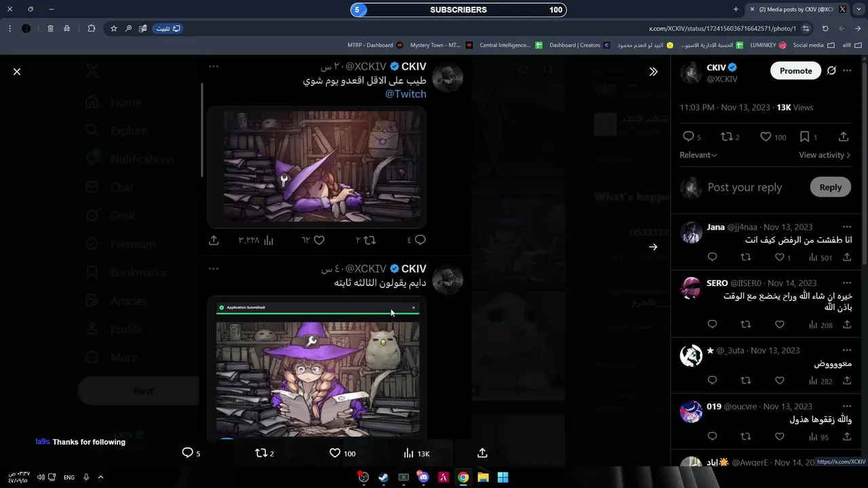Open a new browser tab with plus
The height and width of the screenshot is (488, 868).
click(736, 9)
